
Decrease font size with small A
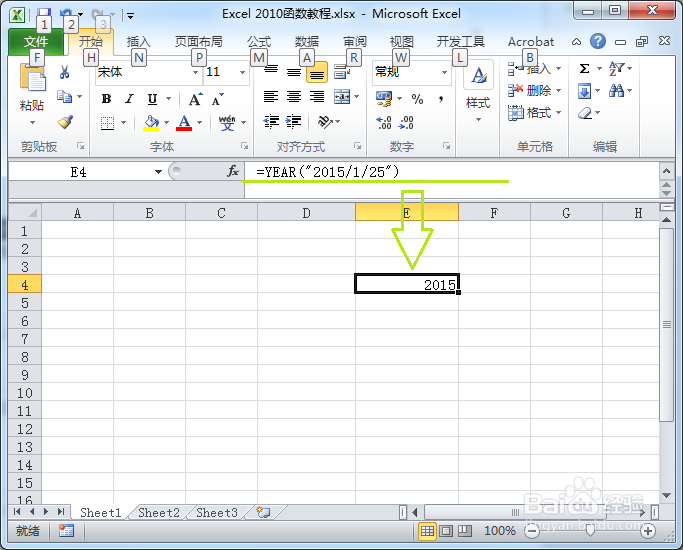click(217, 99)
